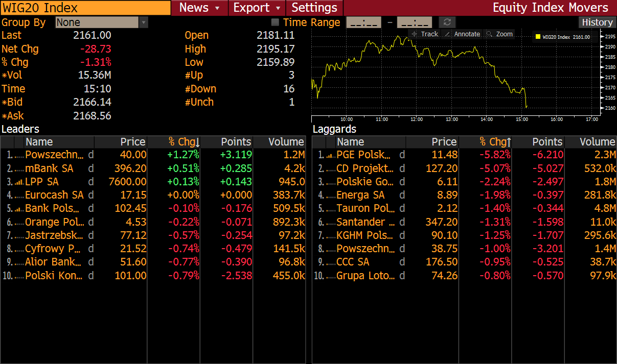Click the volume bar icon beside Alior Bank…
The height and width of the screenshot is (364, 617).
coord(19,262)
